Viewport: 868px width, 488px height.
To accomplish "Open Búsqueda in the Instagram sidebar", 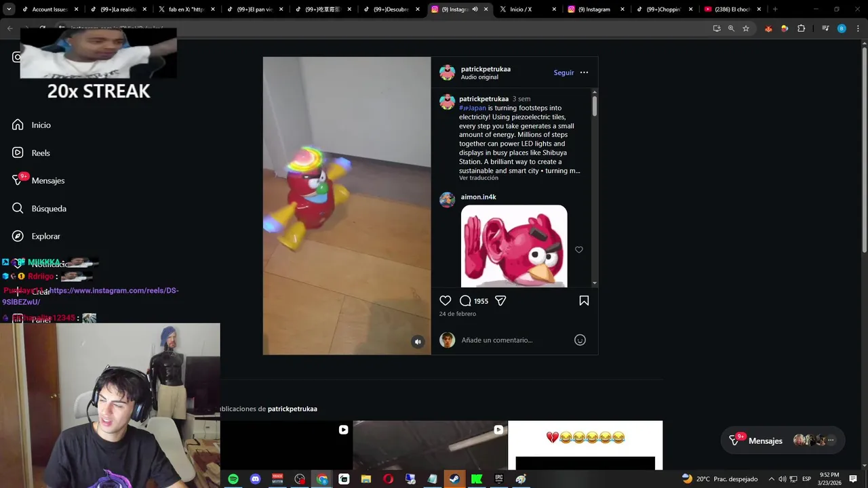I will 39,208.
